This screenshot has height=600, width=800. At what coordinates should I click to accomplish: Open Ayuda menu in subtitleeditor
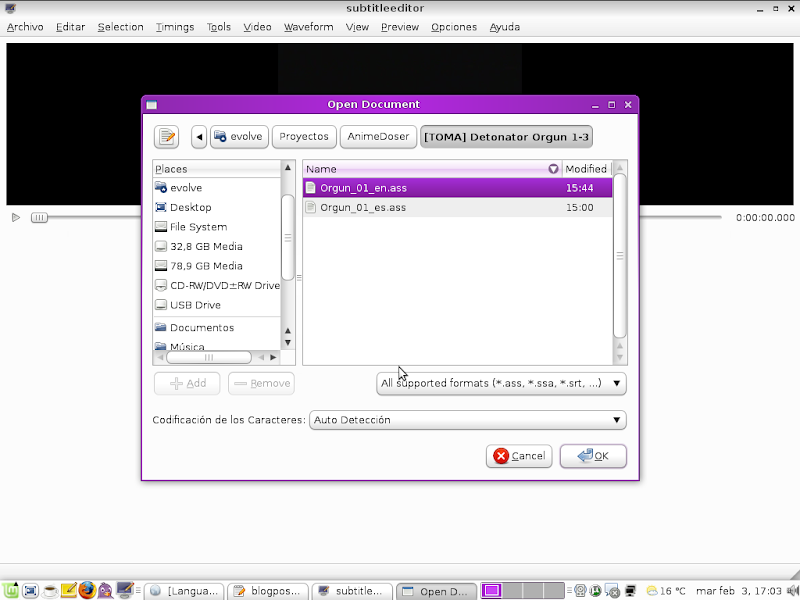[x=505, y=27]
